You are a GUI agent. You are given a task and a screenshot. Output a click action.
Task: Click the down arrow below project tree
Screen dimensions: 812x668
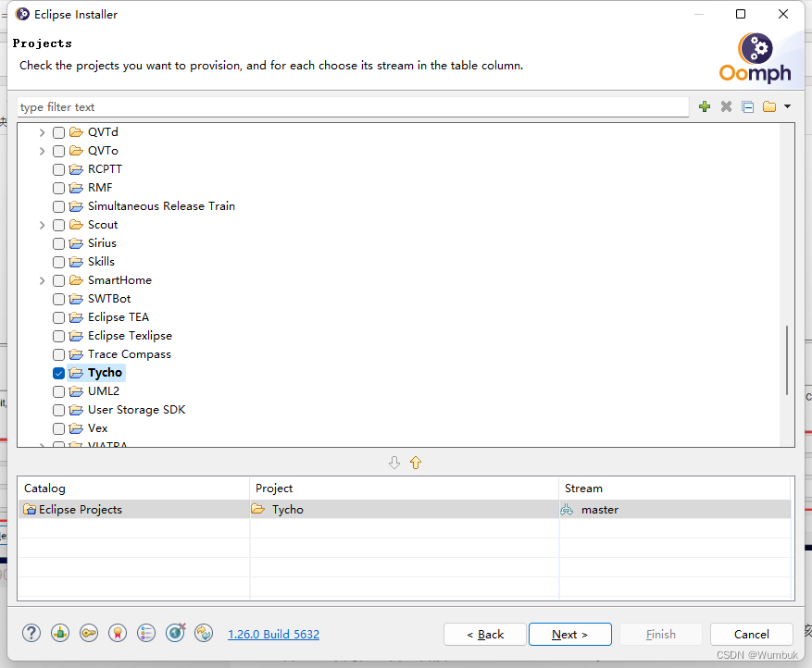tap(394, 463)
